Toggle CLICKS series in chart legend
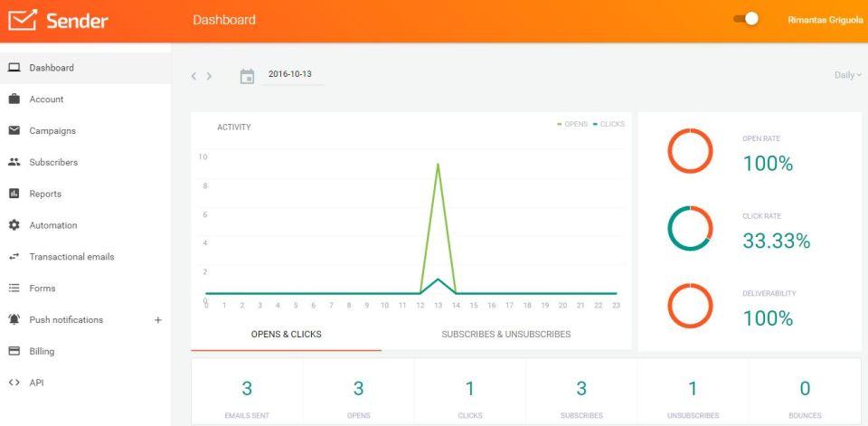 pyautogui.click(x=609, y=124)
